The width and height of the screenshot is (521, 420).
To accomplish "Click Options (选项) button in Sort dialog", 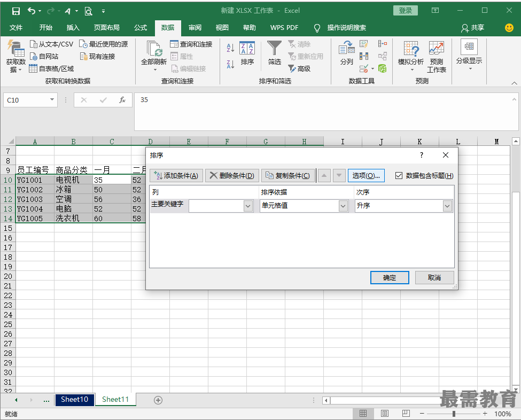I will click(x=366, y=175).
